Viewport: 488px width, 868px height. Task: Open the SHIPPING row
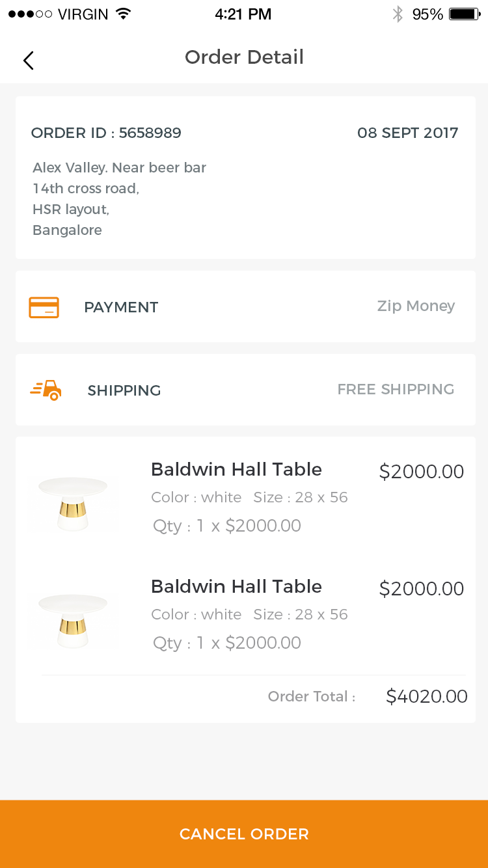(245, 390)
